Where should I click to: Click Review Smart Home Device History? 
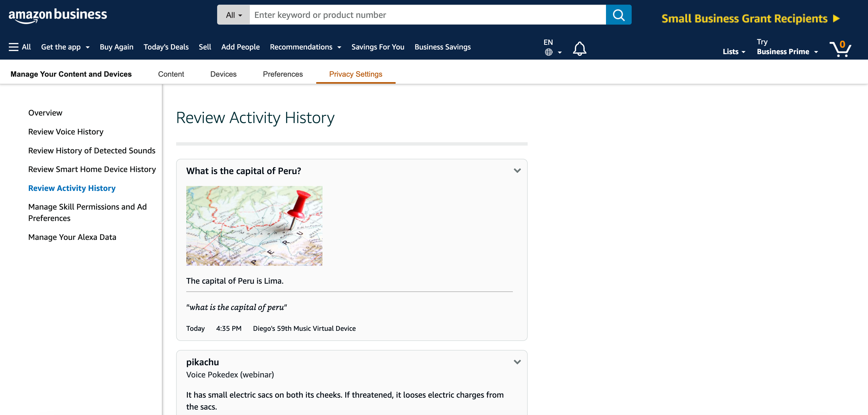click(92, 169)
